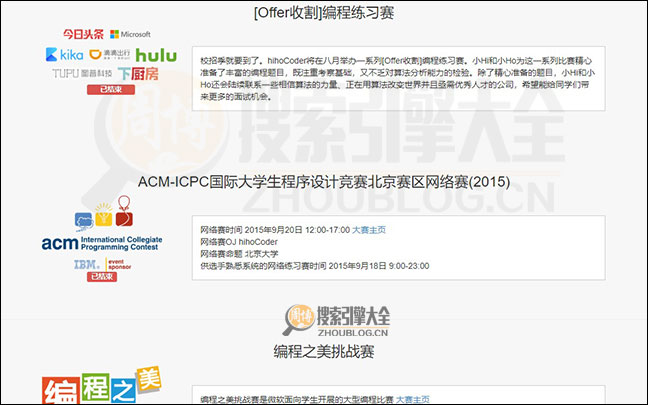The image size is (648, 405).
Task: Click the 今日头条 sponsor logo
Action: (83, 34)
